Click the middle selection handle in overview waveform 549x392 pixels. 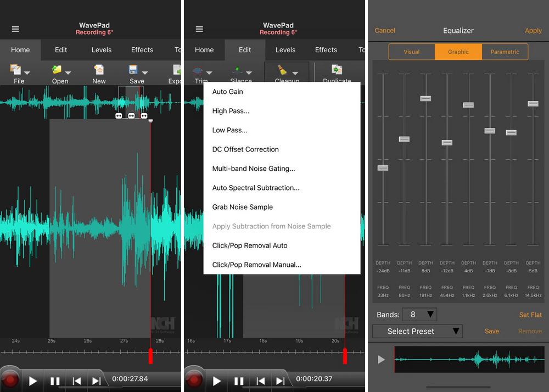coord(131,115)
